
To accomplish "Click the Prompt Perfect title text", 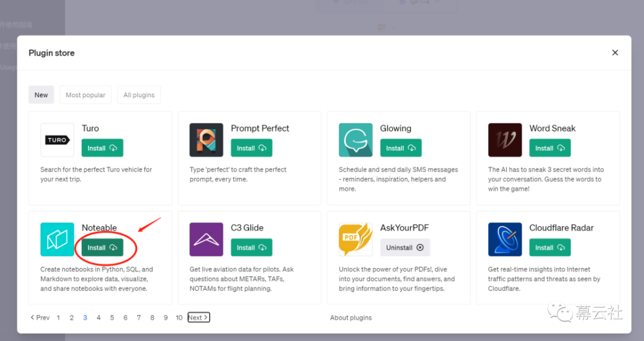I will pos(260,128).
